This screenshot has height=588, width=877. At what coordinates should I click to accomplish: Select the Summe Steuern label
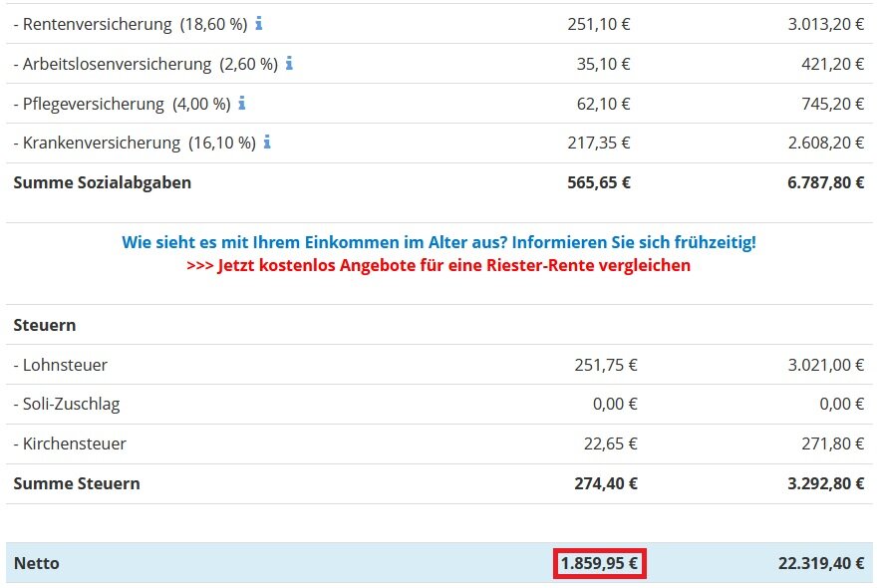pyautogui.click(x=77, y=483)
